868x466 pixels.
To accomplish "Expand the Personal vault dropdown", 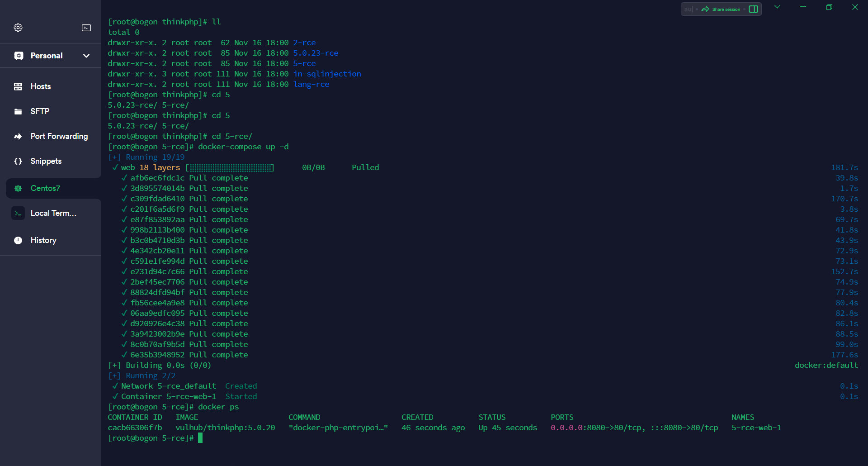I will (x=86, y=56).
